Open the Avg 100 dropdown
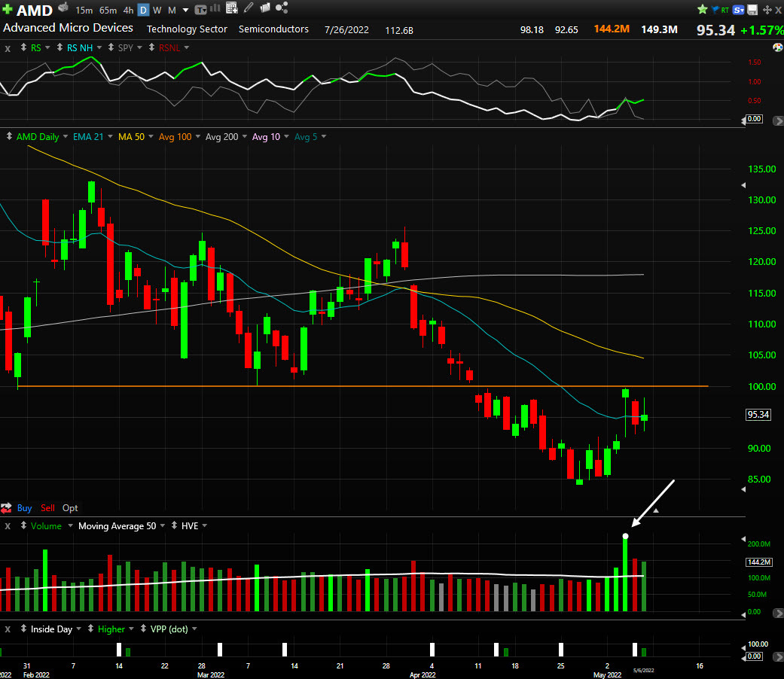This screenshot has height=679, width=784. (197, 136)
